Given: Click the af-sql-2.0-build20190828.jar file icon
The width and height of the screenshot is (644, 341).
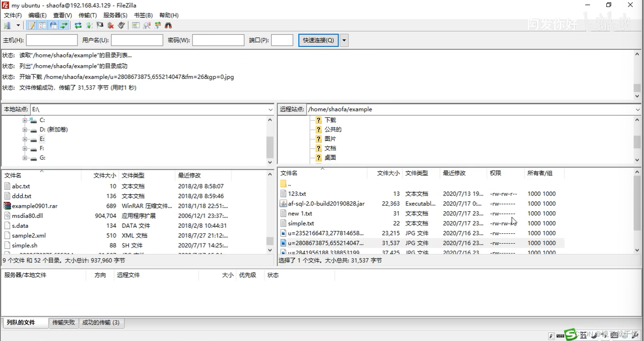Looking at the screenshot, I should pyautogui.click(x=283, y=204).
